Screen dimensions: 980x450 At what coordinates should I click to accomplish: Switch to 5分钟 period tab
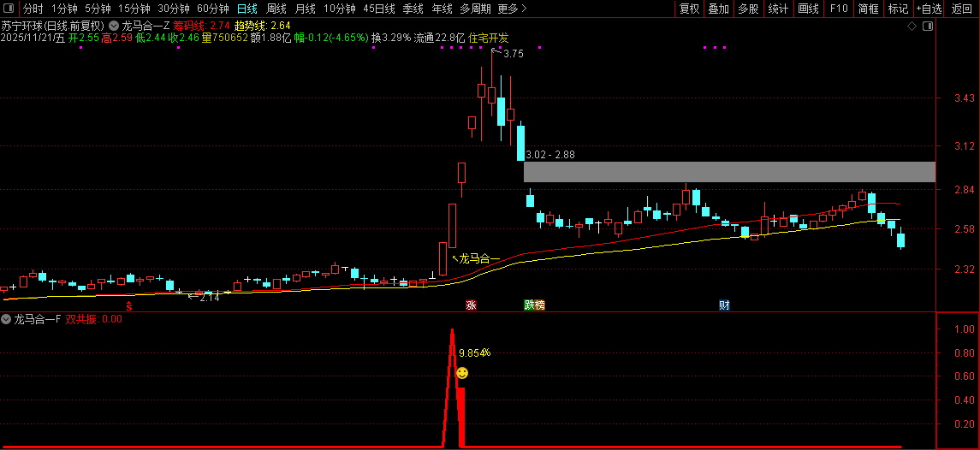pos(98,9)
